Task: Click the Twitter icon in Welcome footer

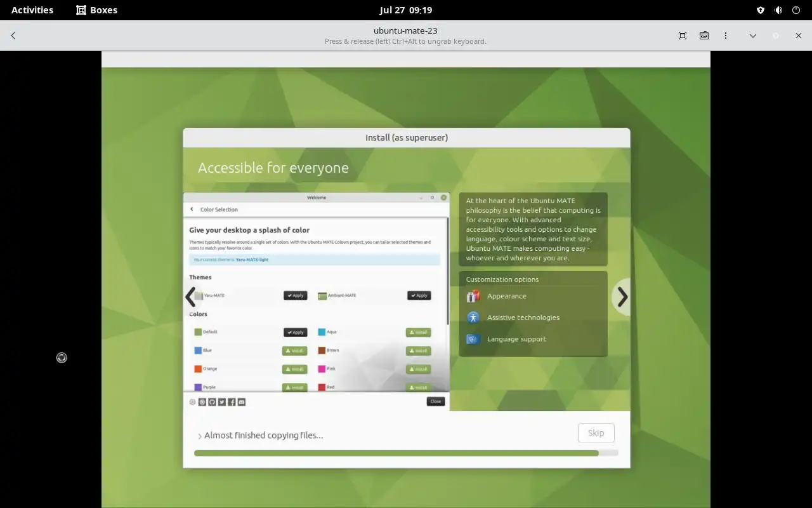Action: point(221,402)
